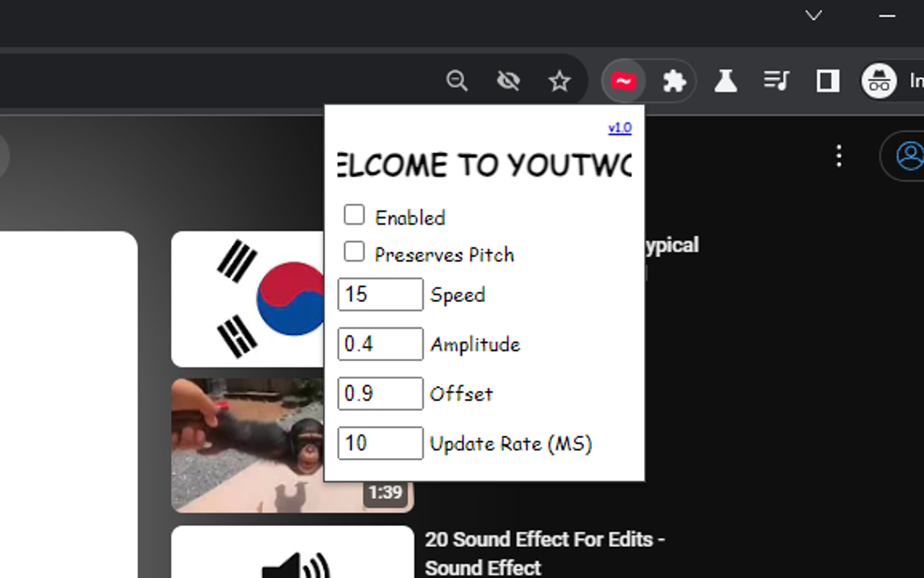
Task: Bookmark this page via the star icon
Action: coord(559,81)
